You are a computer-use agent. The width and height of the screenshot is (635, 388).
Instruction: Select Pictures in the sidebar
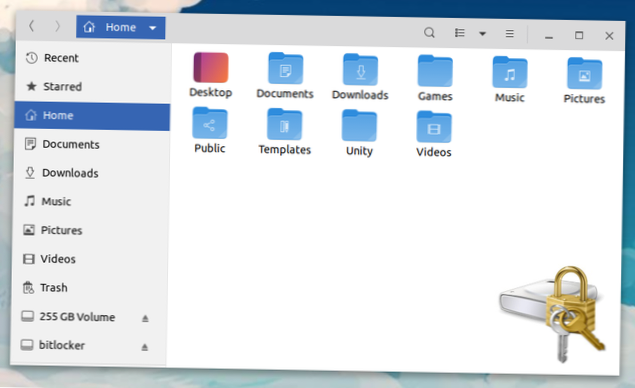point(91,230)
